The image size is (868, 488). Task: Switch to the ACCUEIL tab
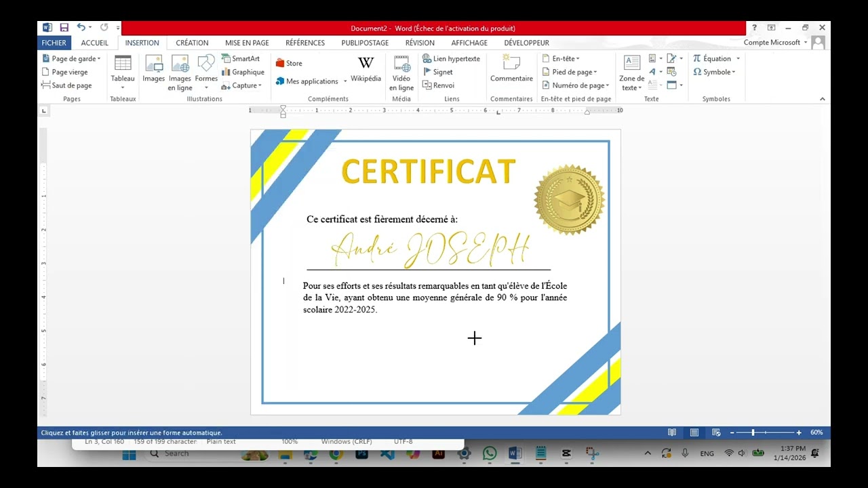[x=94, y=43]
